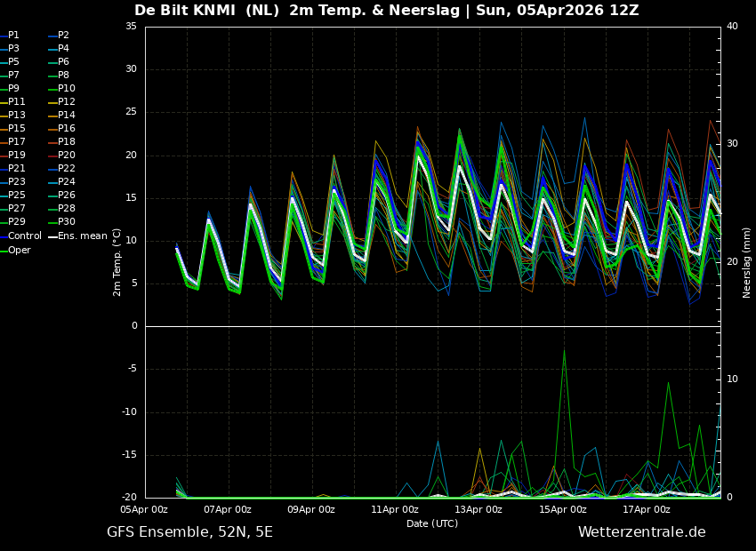Select the P11 legend item
This screenshot has height=551, width=756.
(x=17, y=102)
